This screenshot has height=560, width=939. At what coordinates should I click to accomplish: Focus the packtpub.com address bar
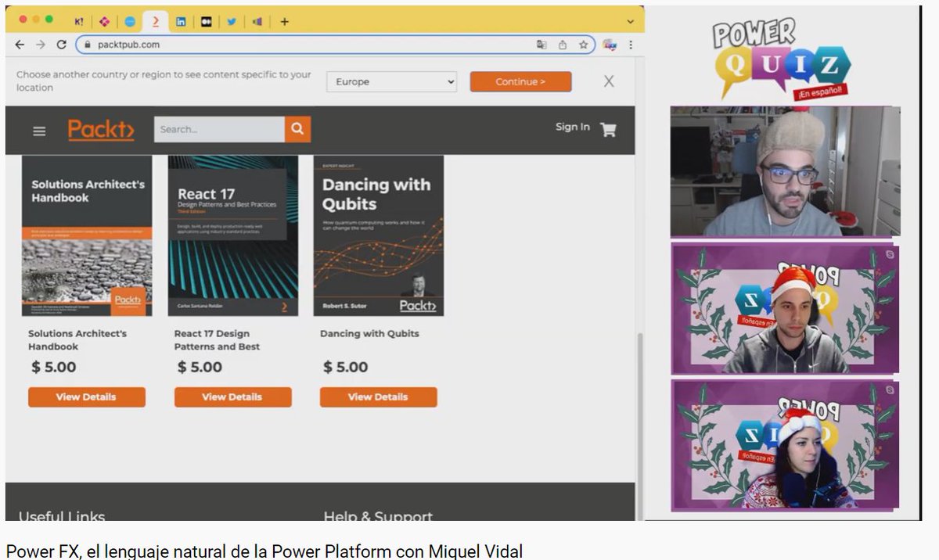335,45
